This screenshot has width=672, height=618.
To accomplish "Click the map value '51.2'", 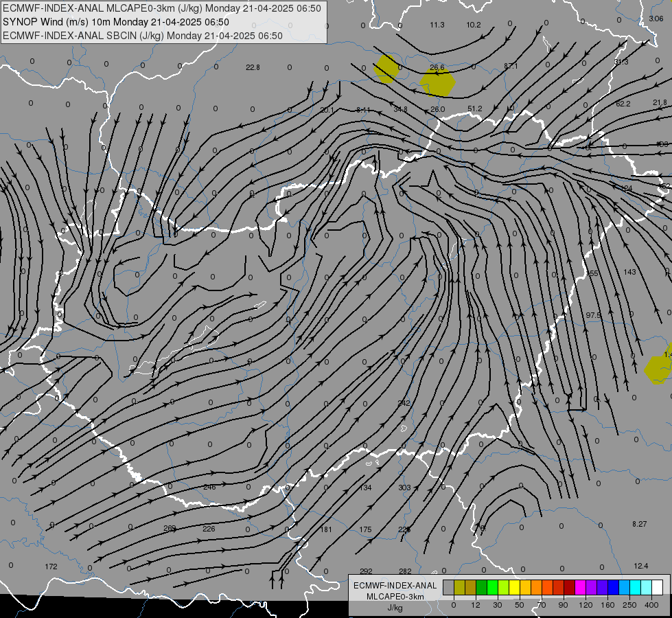I will click(475, 108).
